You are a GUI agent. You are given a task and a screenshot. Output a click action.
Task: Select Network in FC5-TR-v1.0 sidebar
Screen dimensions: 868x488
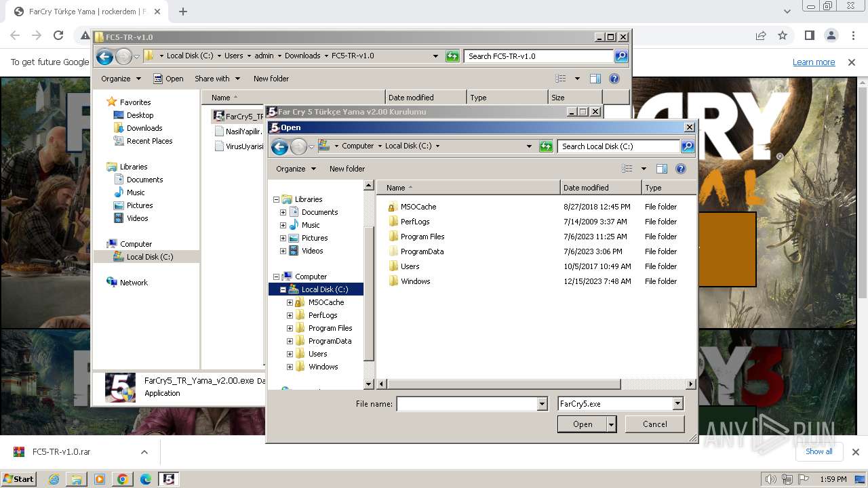(x=134, y=283)
